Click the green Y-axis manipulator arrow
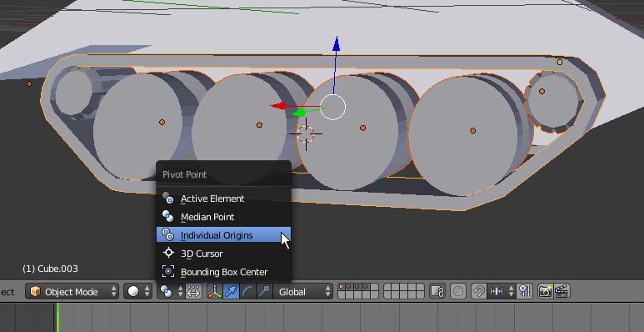This screenshot has height=332, width=644. click(300, 113)
